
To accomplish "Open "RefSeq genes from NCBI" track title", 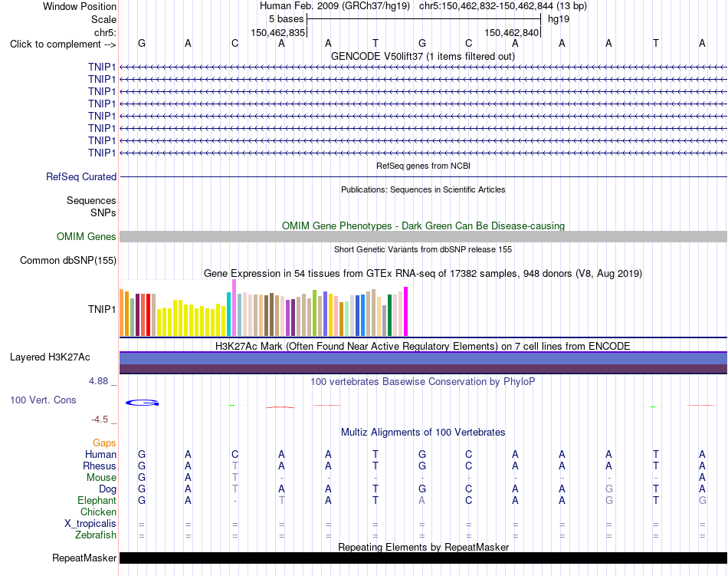I will (423, 166).
